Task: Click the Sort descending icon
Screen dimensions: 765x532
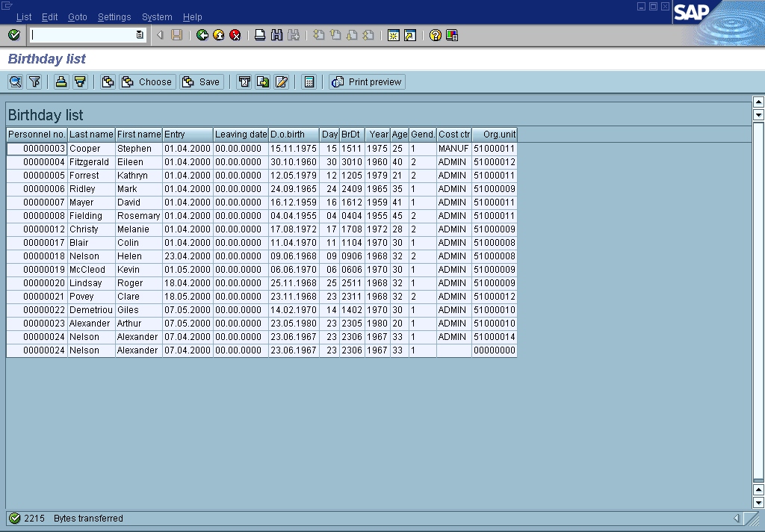Action: (x=80, y=82)
